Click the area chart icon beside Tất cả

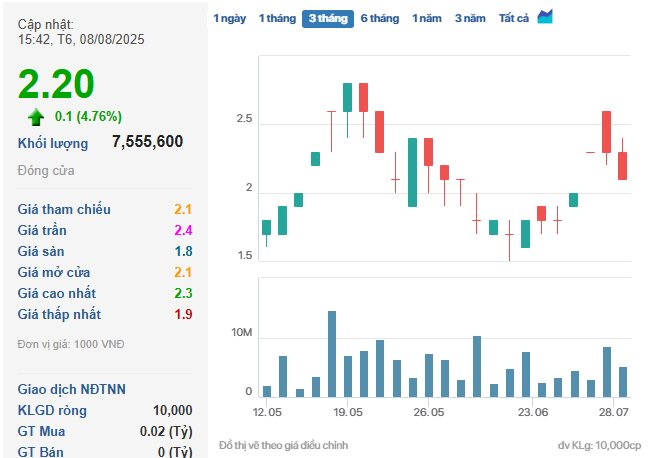point(545,17)
